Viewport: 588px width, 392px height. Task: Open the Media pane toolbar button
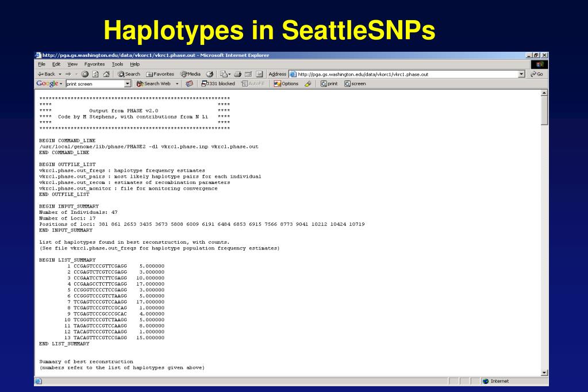coord(190,74)
